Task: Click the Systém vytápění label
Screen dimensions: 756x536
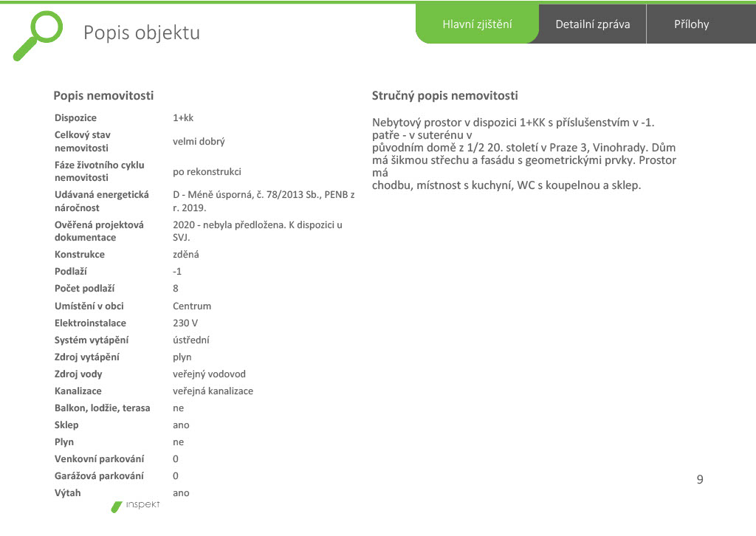Action: [92, 340]
